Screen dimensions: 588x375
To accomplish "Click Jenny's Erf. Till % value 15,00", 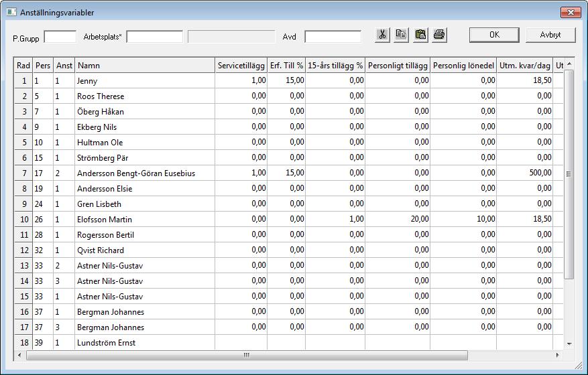I will point(286,80).
